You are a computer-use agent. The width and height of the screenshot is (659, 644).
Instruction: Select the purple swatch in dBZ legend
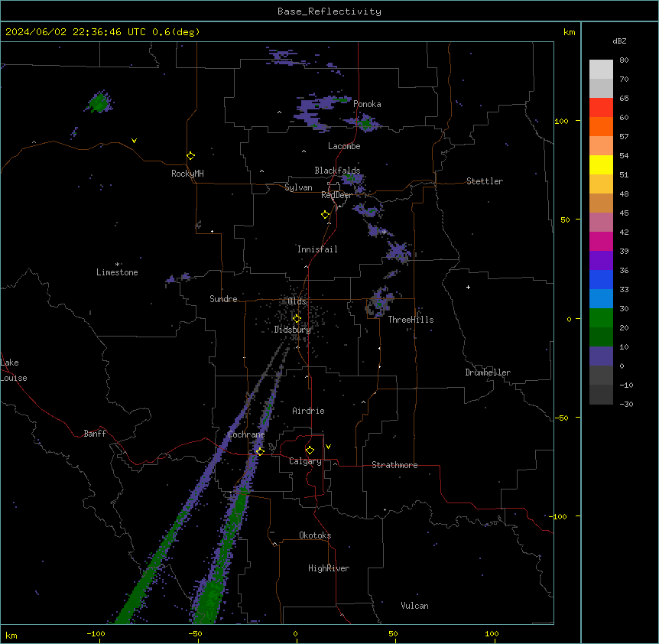click(x=601, y=260)
